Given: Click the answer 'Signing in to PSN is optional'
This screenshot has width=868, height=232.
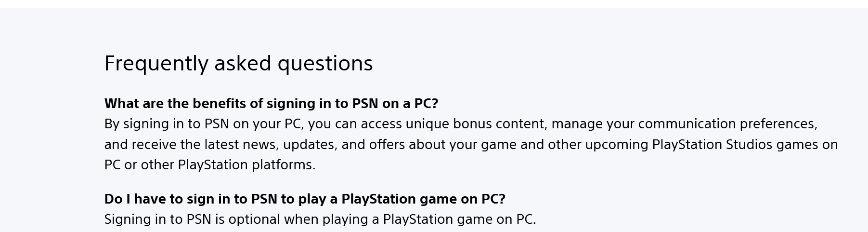Looking at the screenshot, I should click(320, 219).
